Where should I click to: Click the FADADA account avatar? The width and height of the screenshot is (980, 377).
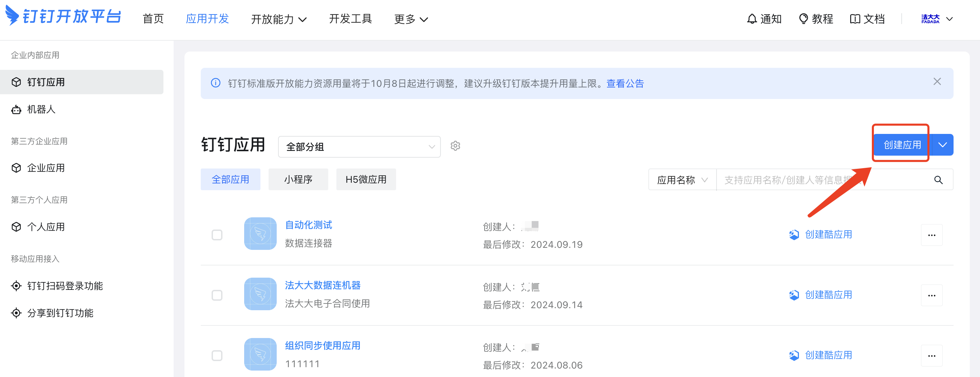pyautogui.click(x=930, y=19)
